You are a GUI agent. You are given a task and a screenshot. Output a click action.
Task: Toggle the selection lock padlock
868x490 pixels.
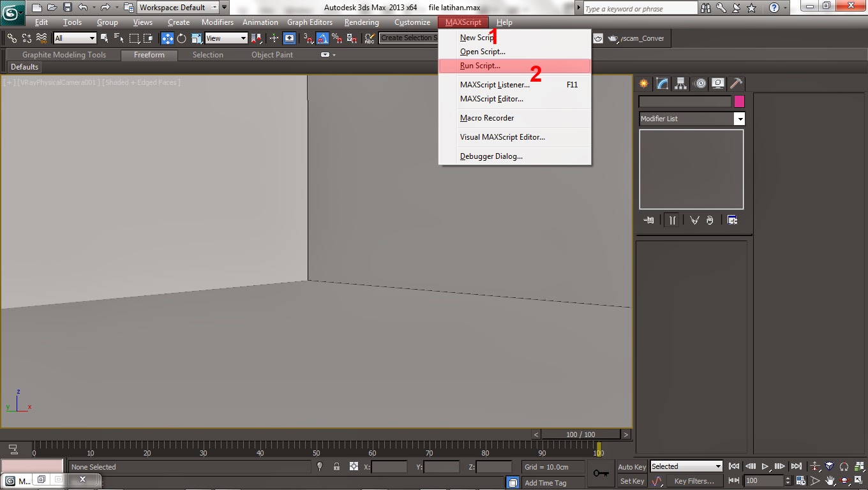[x=336, y=466]
